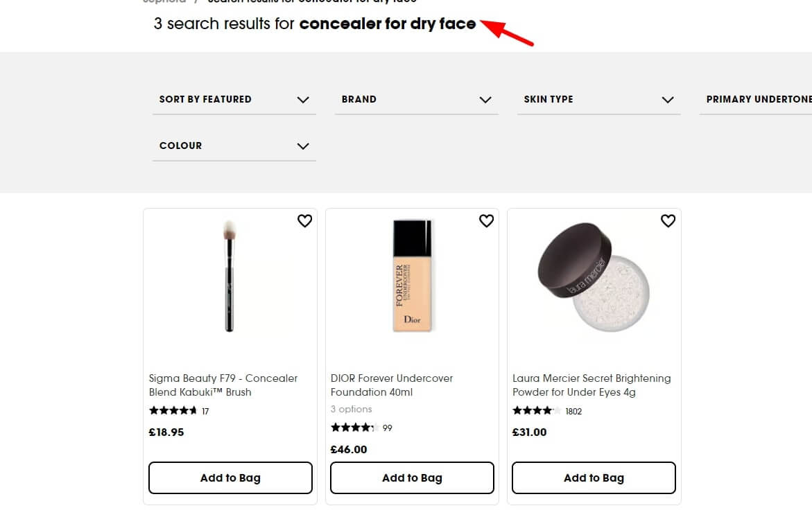View star rating of Sigma Beauty brush
812x526 pixels.
pos(173,411)
